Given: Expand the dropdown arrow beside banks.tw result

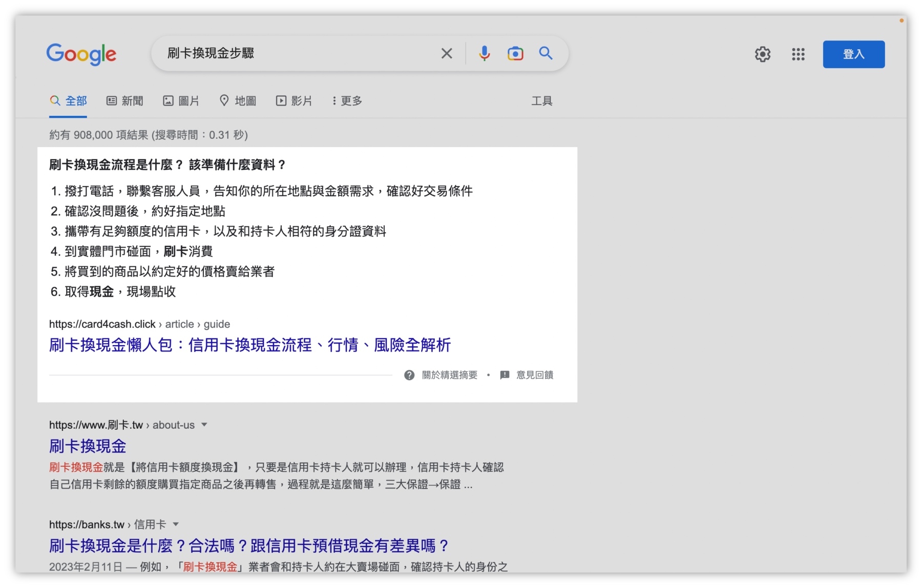Looking at the screenshot, I should (175, 524).
